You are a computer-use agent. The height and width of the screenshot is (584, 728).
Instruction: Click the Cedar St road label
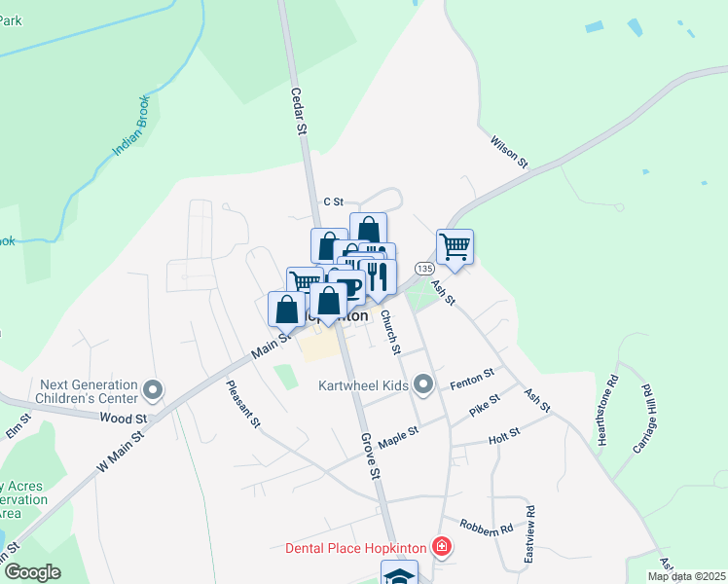(299, 111)
